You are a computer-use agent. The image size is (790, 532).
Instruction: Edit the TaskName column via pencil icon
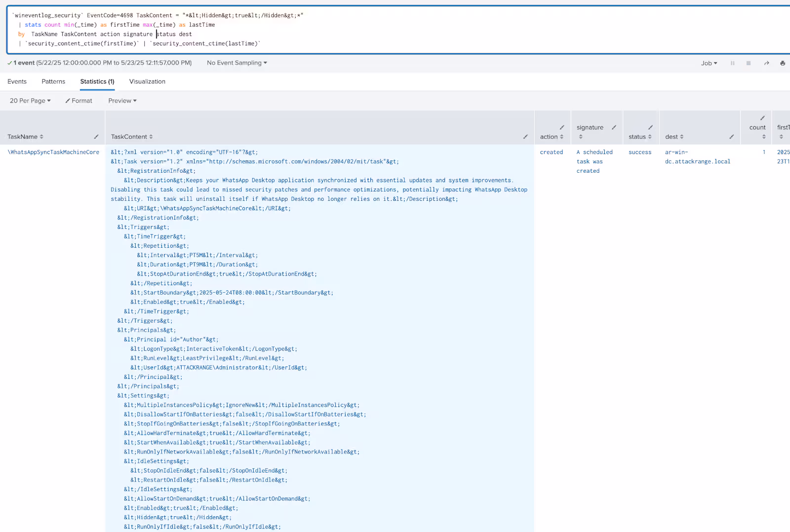tap(96, 137)
